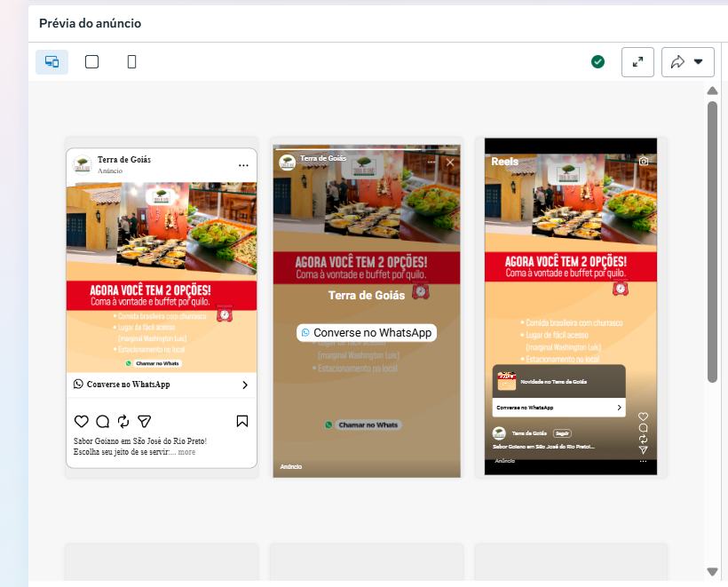728x587 pixels.
Task: Click the scroll up arrow of preview list
Action: [712, 91]
